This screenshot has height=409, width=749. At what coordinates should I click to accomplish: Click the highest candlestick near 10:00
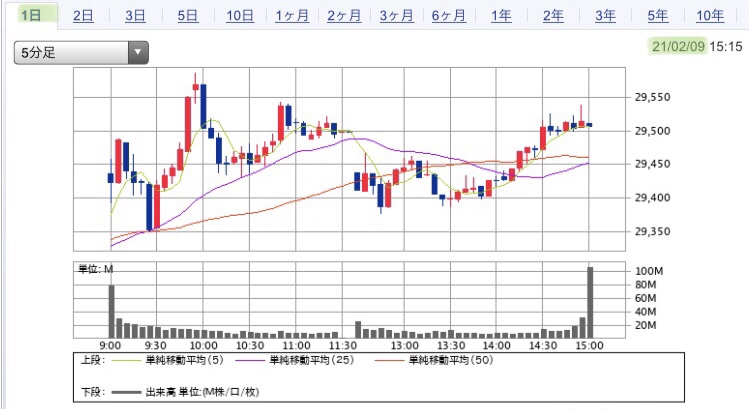tap(195, 87)
